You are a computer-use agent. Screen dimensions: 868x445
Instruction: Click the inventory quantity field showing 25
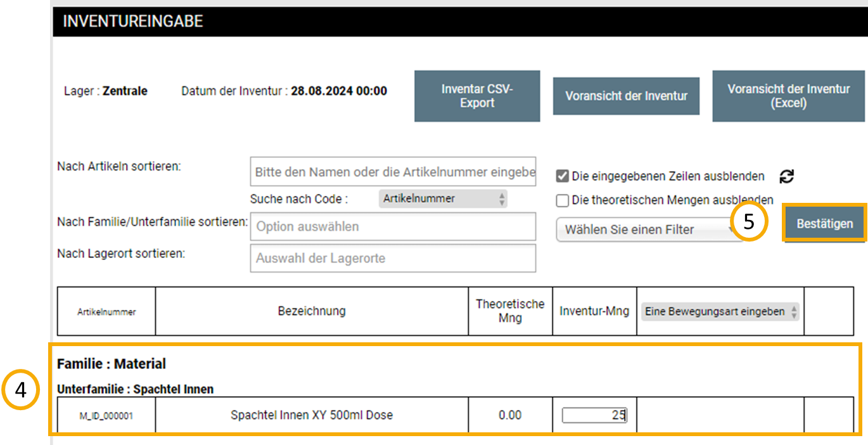click(594, 415)
